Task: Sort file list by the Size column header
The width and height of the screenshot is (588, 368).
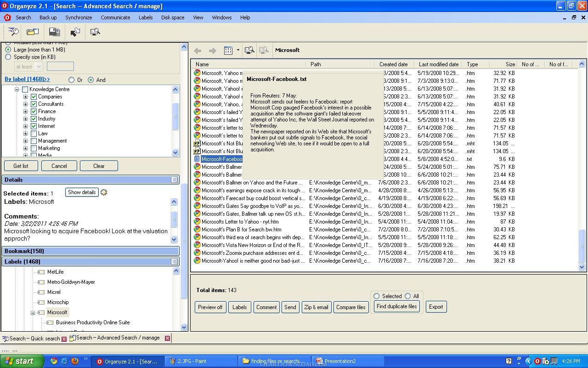Action: point(503,64)
